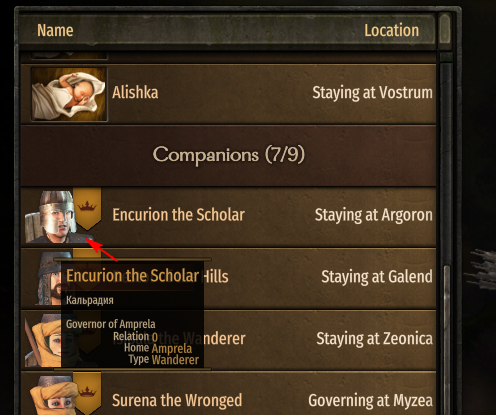Click the Staying at Vostrum location text
The height and width of the screenshot is (415, 496).
click(372, 93)
